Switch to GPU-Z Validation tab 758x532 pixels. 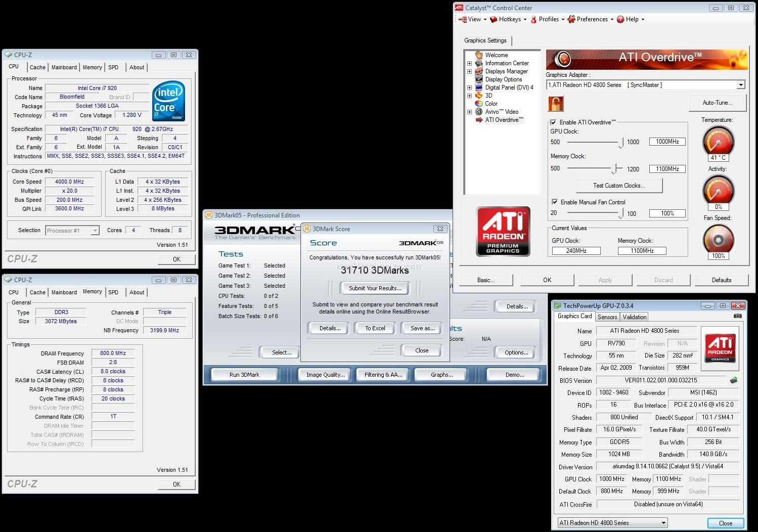coord(634,317)
